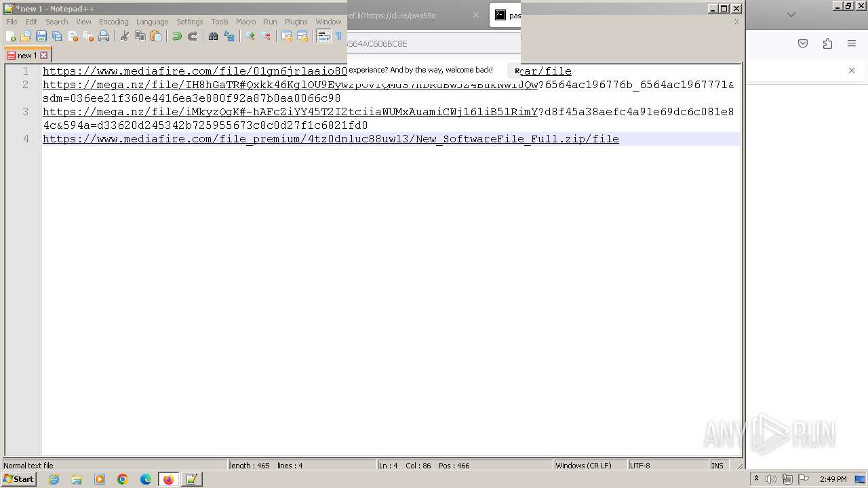Click Synchronize Vertical Scrolling icon

[287, 37]
